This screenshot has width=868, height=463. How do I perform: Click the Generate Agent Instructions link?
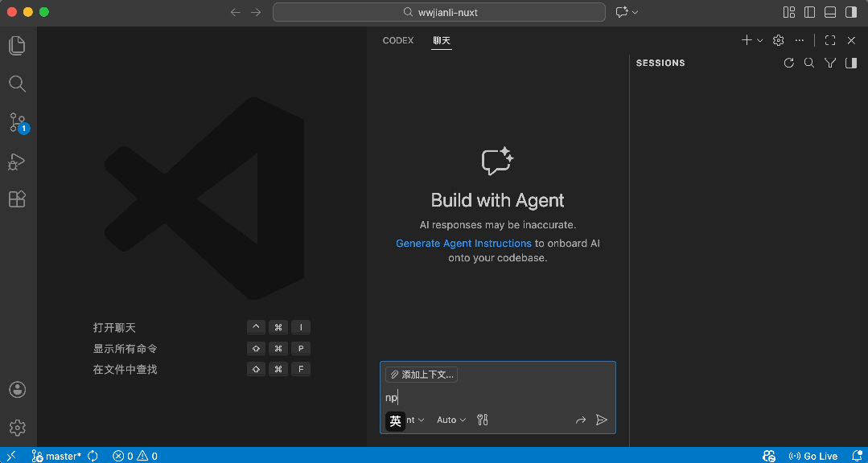463,244
